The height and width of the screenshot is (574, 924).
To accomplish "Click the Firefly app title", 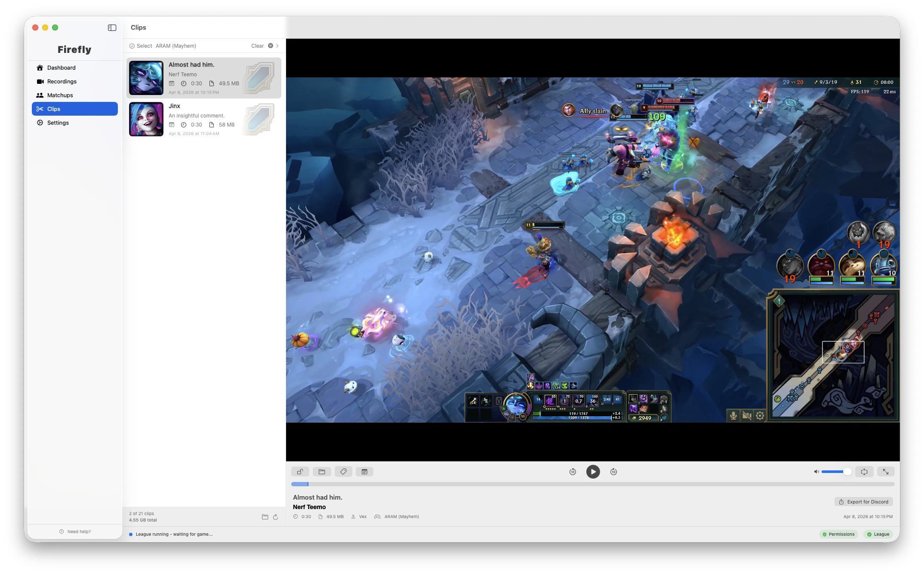I will (x=74, y=49).
